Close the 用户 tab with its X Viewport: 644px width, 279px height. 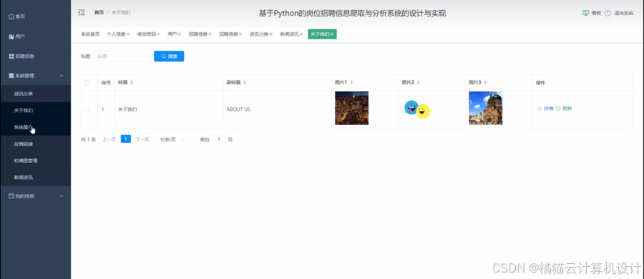tap(179, 34)
